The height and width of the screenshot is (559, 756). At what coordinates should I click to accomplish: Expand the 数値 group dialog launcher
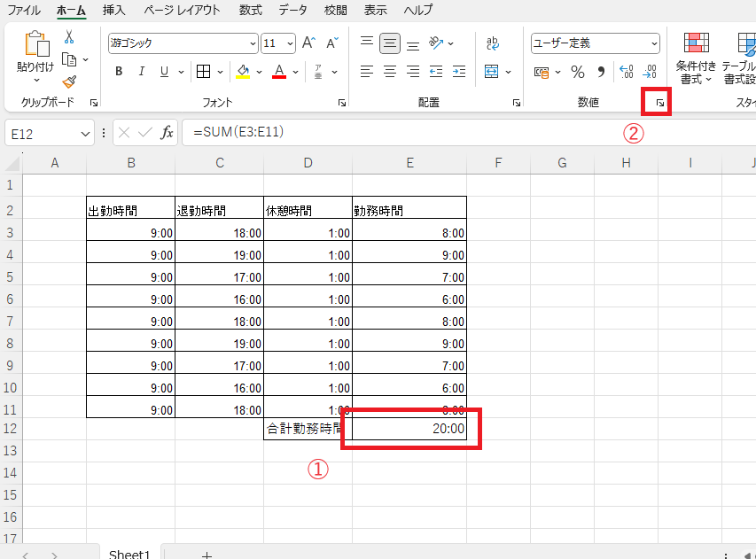(x=659, y=104)
